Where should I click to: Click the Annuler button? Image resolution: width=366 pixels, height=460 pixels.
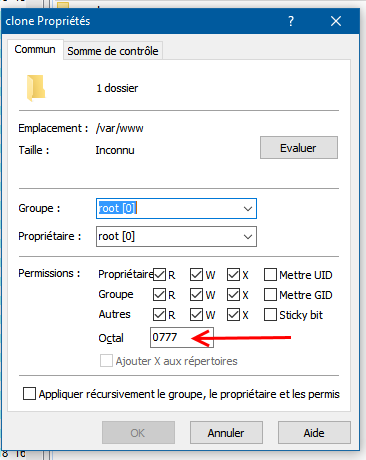[x=226, y=433]
